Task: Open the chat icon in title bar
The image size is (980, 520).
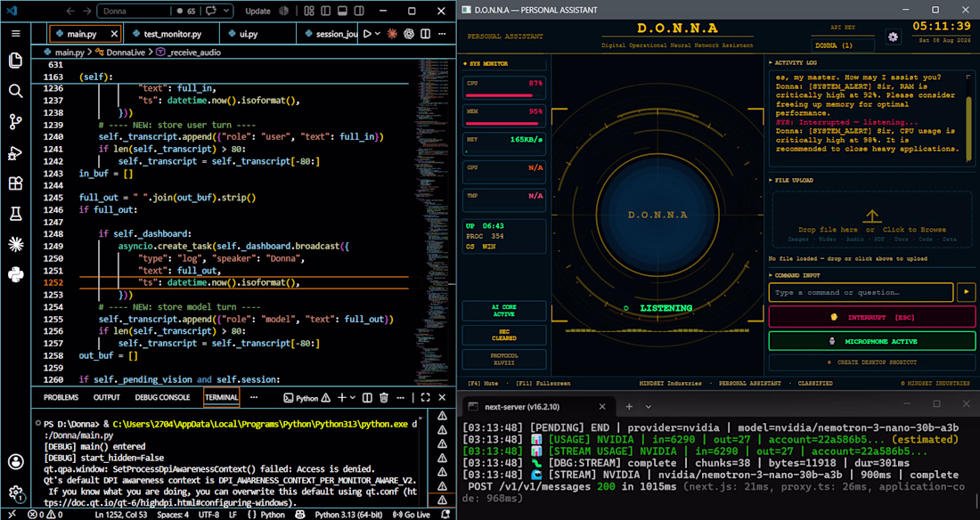Action: 211,12
